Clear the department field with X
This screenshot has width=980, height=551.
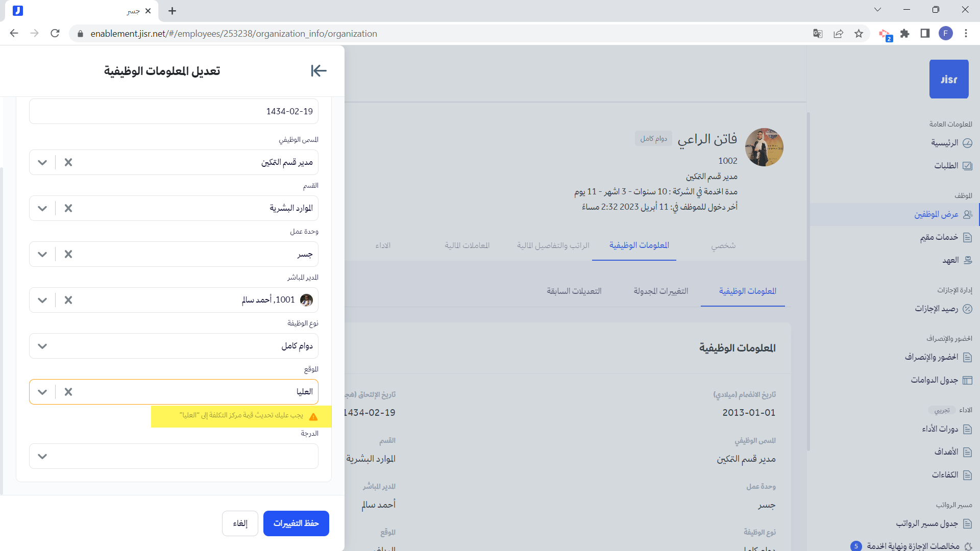pos(68,208)
